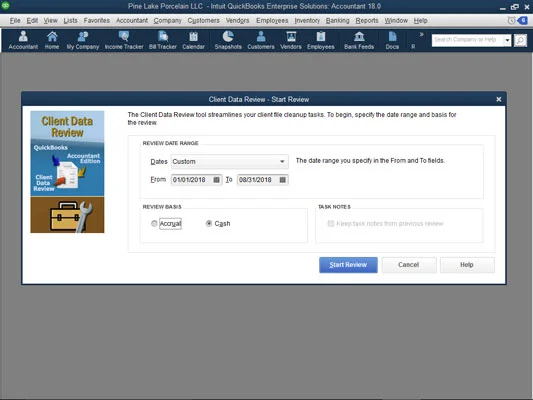
Task: Open the Favorites menu
Action: click(97, 20)
